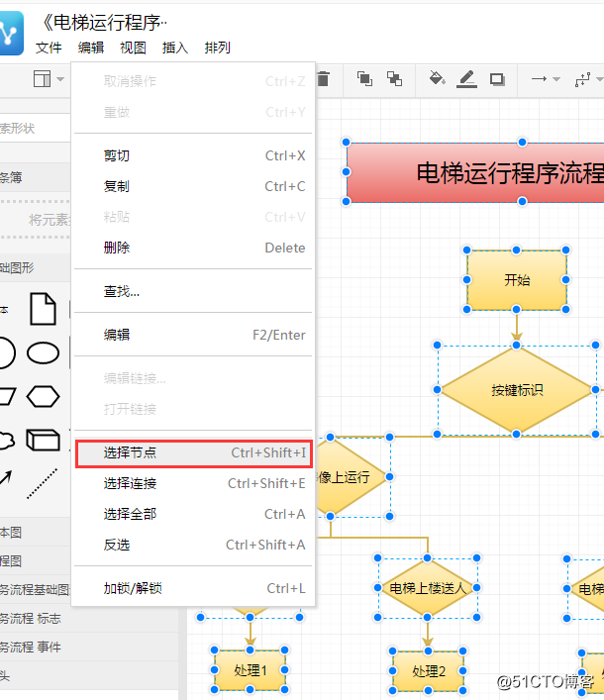Click the 电梯运行程序流程 title box

(475, 172)
